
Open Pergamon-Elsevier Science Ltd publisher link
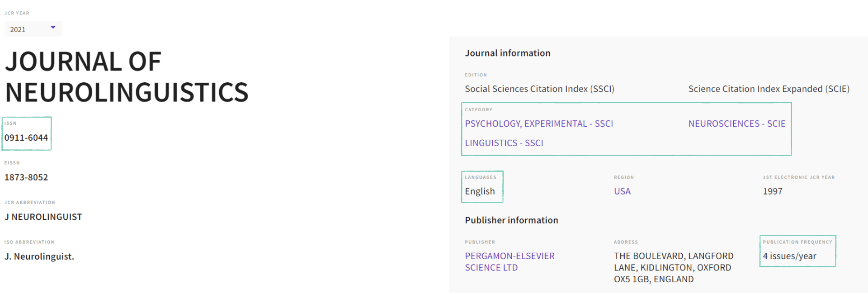tap(509, 262)
